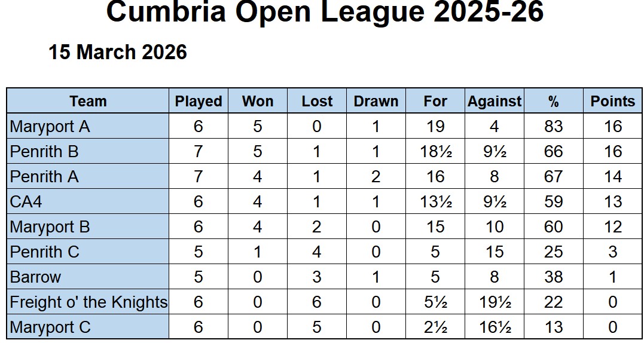This screenshot has width=644, height=343.
Task: Select Freight o' the Knights cell
Action: click(x=88, y=302)
